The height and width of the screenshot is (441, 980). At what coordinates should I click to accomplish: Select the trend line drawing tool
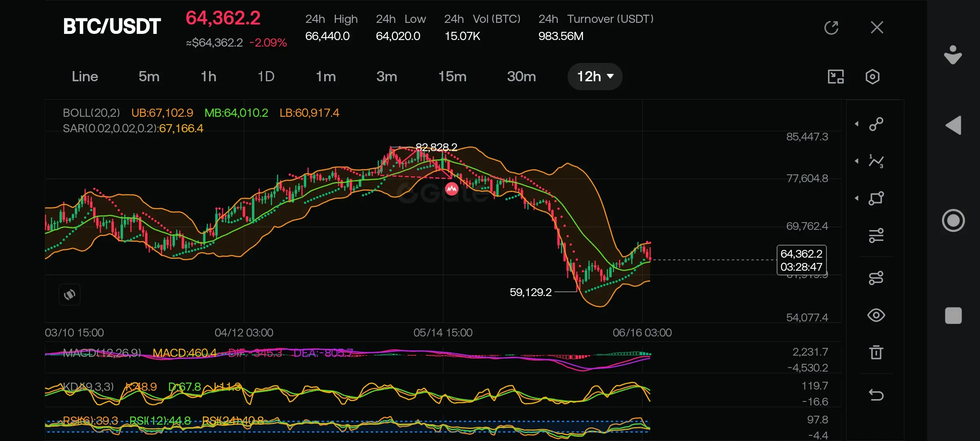[876, 124]
